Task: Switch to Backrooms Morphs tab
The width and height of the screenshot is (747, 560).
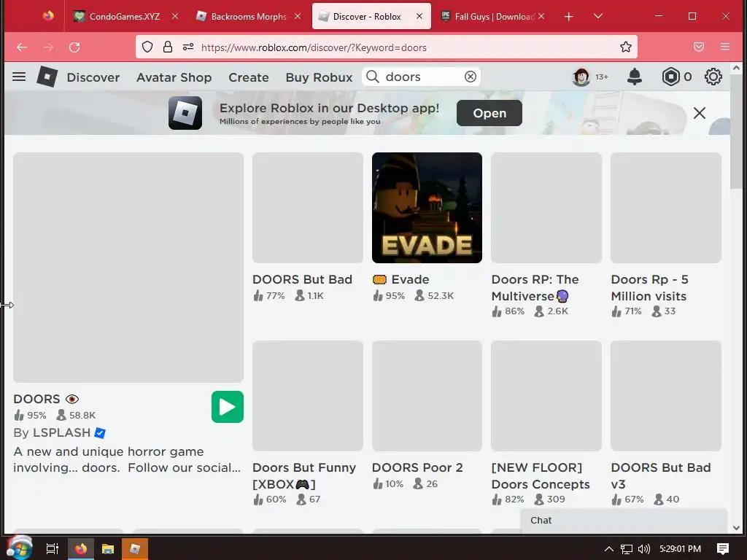Action: [248, 16]
